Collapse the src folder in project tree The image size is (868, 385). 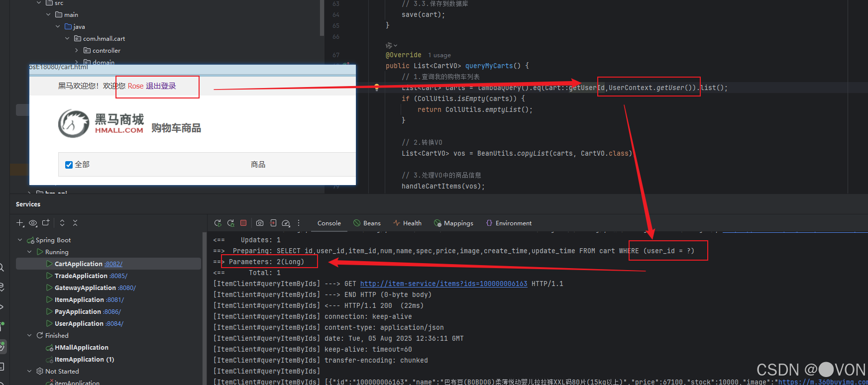(39, 3)
